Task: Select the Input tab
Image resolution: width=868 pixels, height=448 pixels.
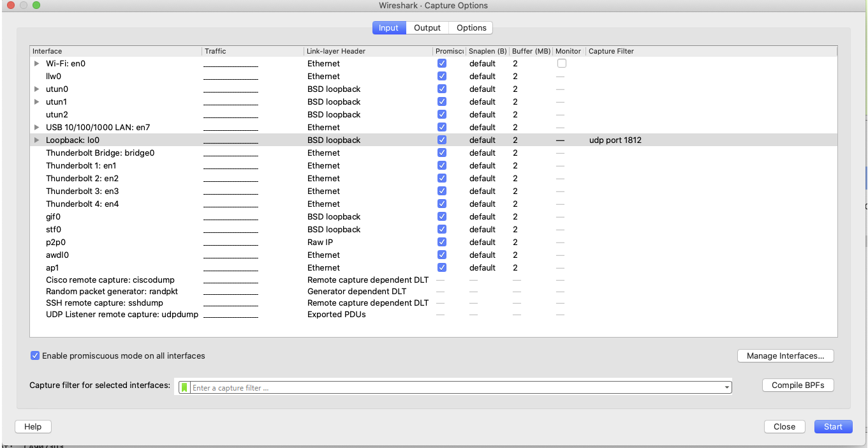Action: 388,27
